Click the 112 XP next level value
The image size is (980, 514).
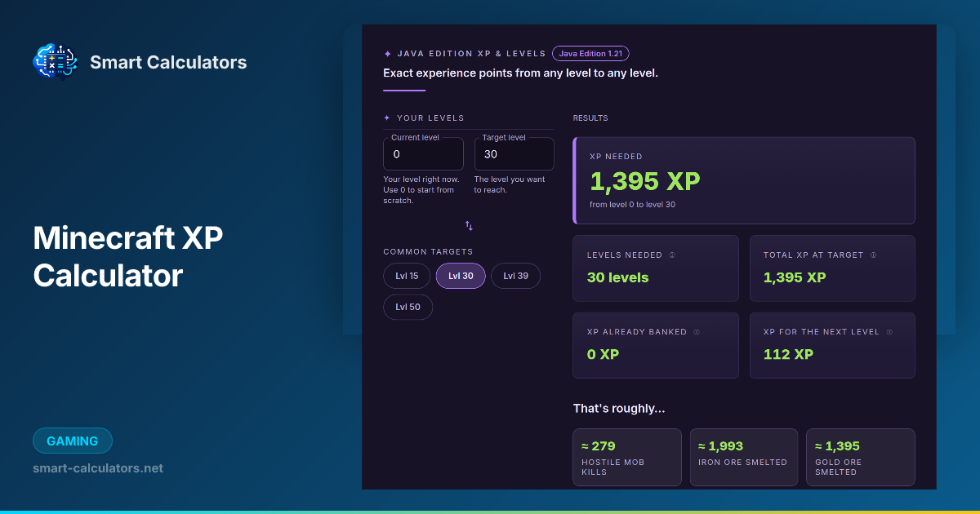point(788,354)
